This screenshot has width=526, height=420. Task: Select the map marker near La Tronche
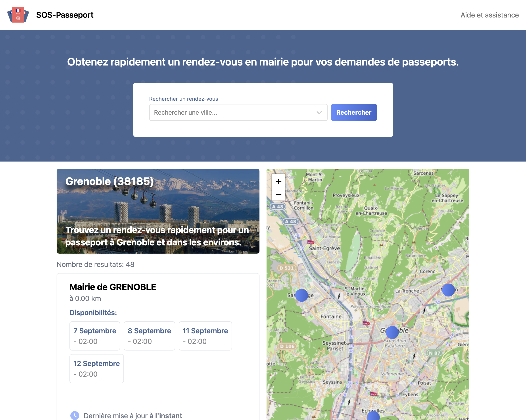(x=448, y=290)
